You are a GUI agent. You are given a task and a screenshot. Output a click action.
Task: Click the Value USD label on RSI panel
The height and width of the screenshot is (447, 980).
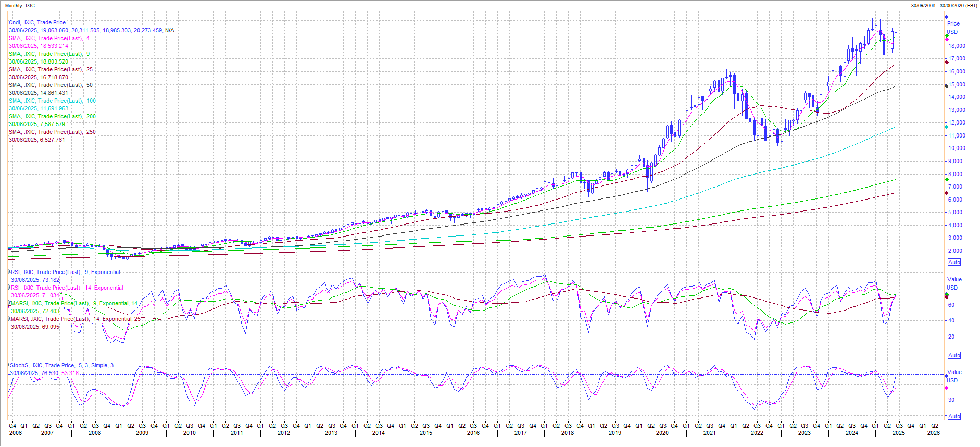pos(954,283)
